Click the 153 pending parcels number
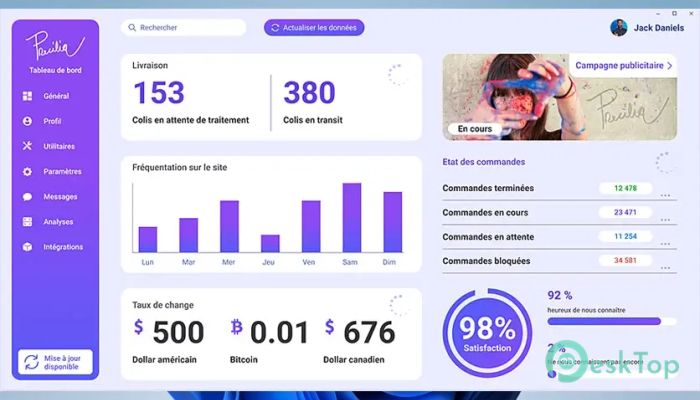This screenshot has width=700, height=400. [159, 92]
